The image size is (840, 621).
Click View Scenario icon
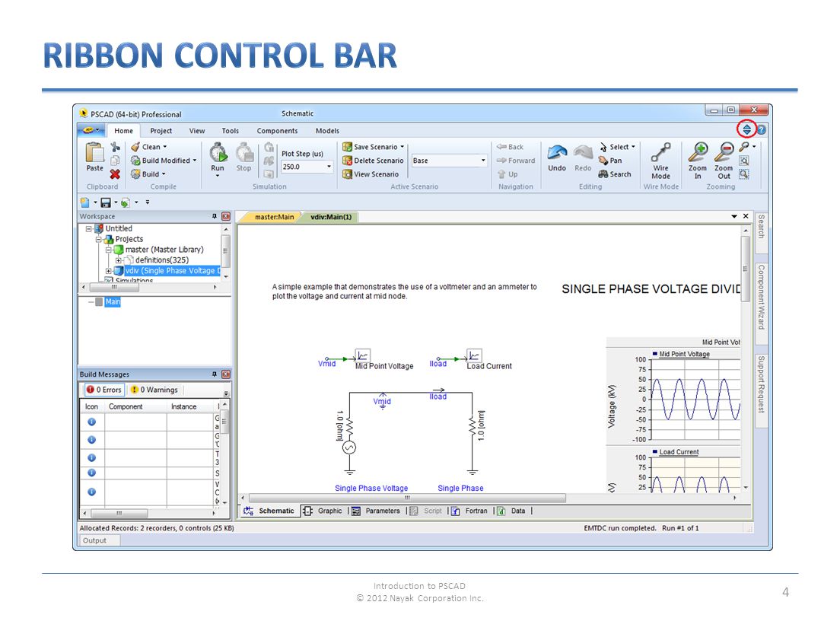tap(347, 174)
